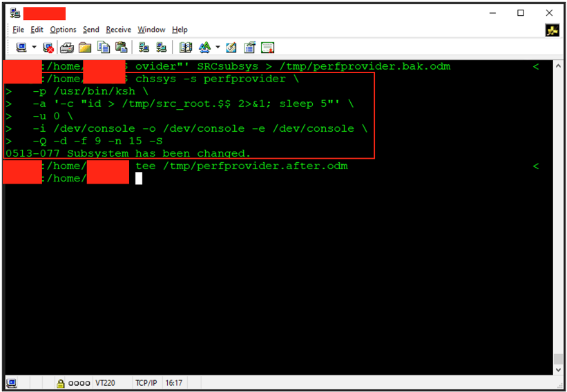This screenshot has height=392, width=567.
Task: Click the printer icon in toolbar
Action: click(67, 48)
